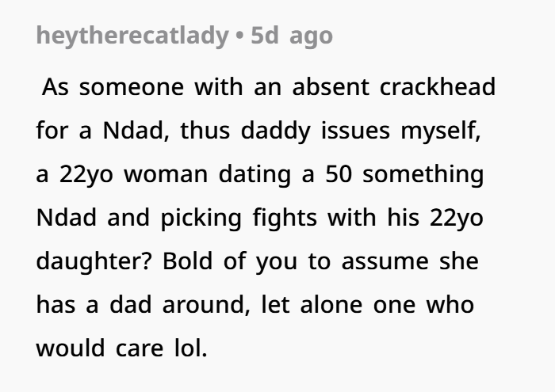Click the word "around" in the comment
Screen dimensions: 555x392
[x=206, y=304]
